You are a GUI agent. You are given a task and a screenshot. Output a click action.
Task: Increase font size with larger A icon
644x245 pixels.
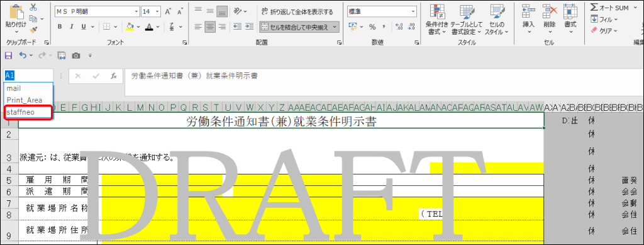click(167, 11)
